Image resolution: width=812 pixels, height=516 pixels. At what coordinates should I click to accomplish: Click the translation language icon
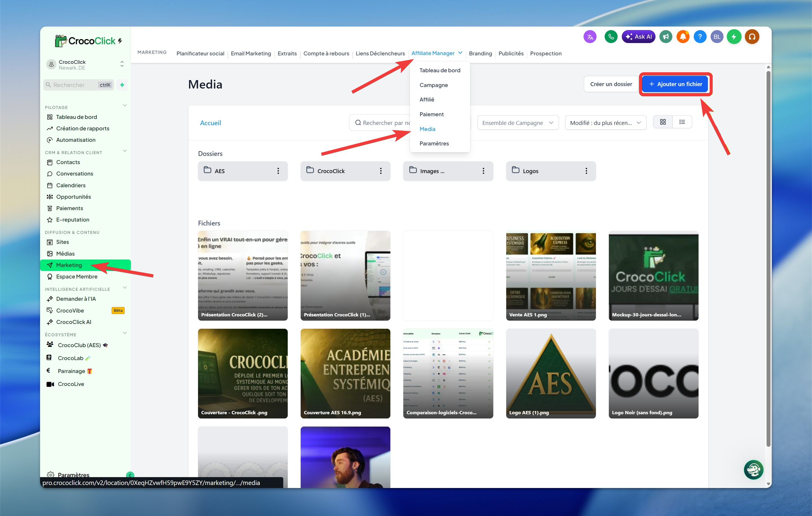point(590,37)
